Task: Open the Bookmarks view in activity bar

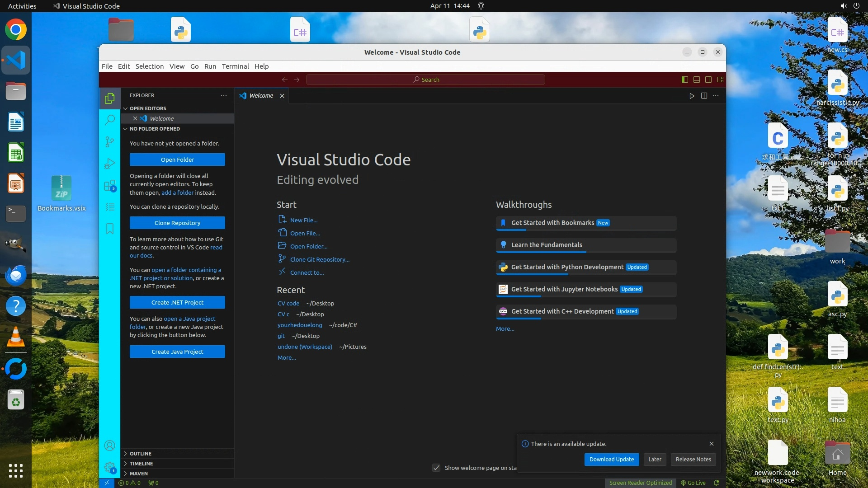Action: (109, 229)
